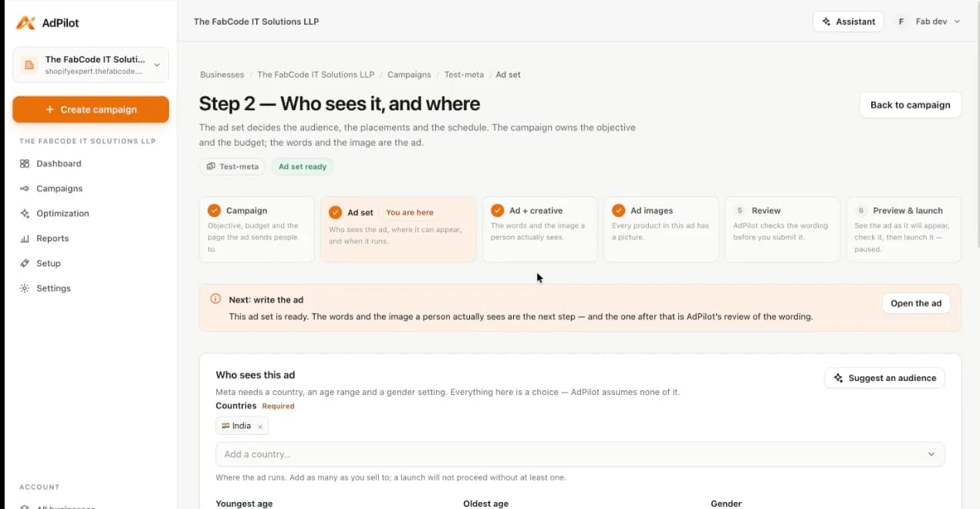Select the Review step card
Screen dimensions: 980x509
tap(782, 229)
